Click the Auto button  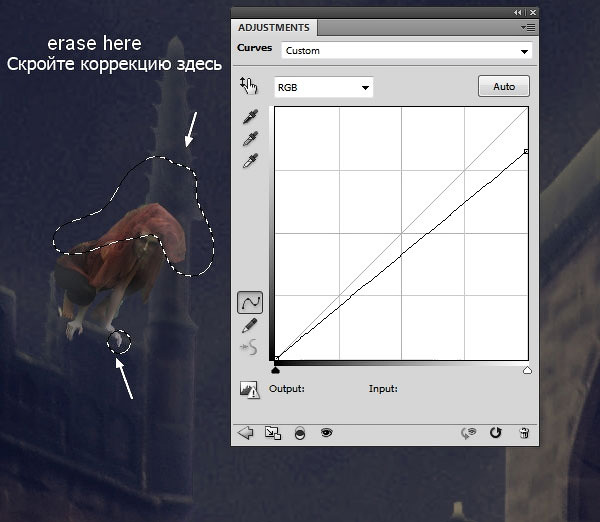[x=504, y=86]
